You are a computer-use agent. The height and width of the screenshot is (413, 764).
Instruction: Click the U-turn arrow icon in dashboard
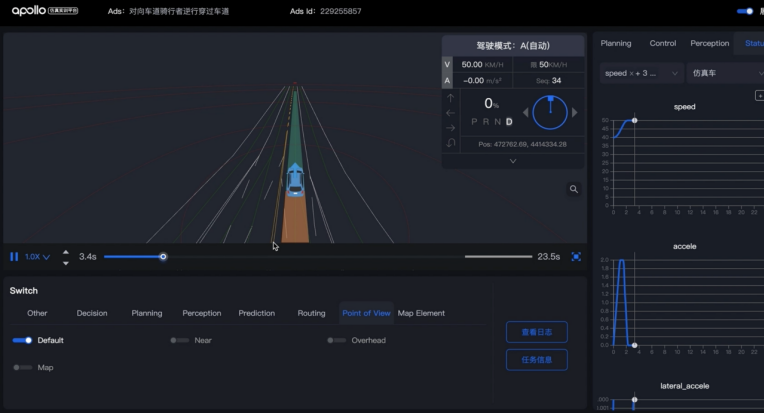(x=450, y=143)
